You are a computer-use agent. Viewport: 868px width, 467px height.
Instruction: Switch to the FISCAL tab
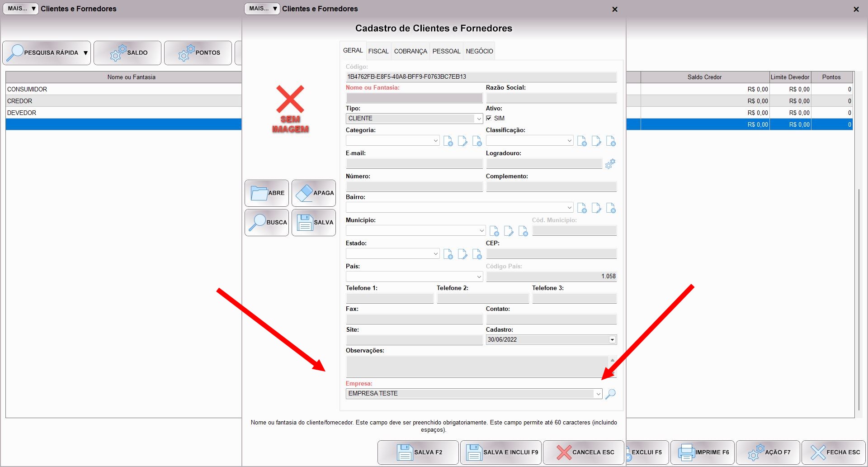(378, 51)
